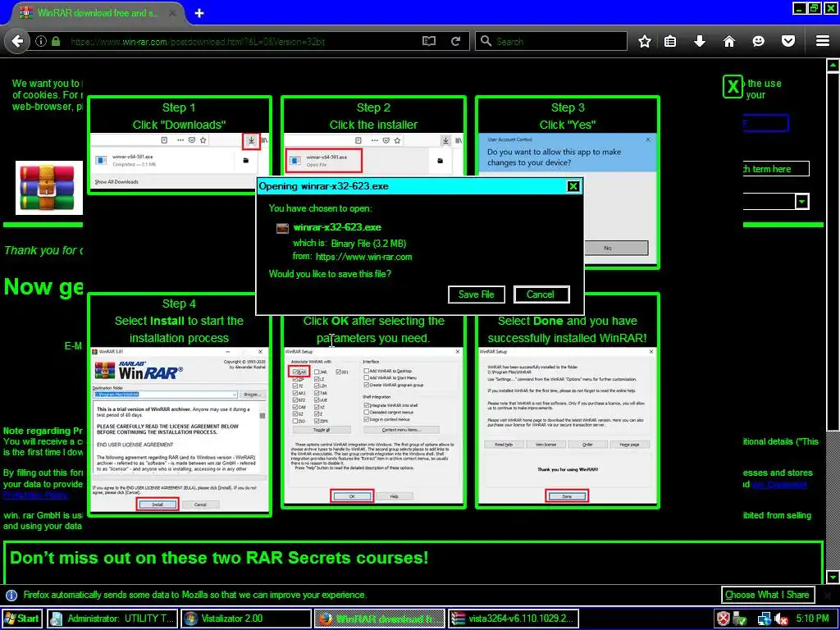840x630 pixels.
Task: Open the Firefox hamburger menu
Action: coord(823,41)
